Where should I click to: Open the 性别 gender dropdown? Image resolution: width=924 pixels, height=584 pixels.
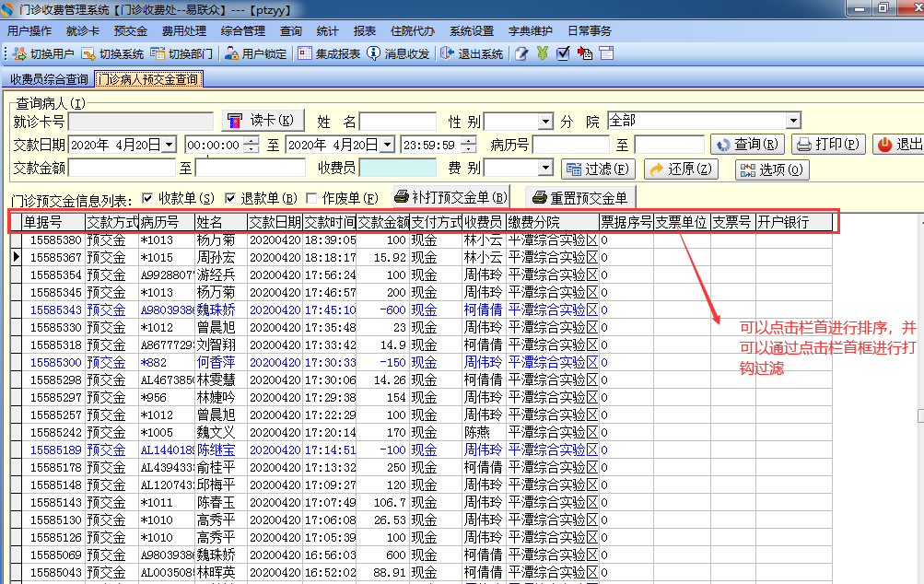pos(545,122)
